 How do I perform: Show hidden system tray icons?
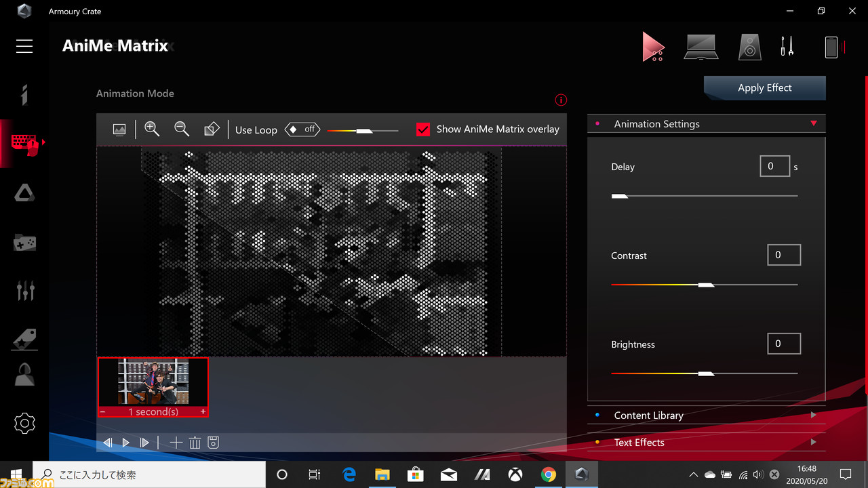tap(693, 475)
